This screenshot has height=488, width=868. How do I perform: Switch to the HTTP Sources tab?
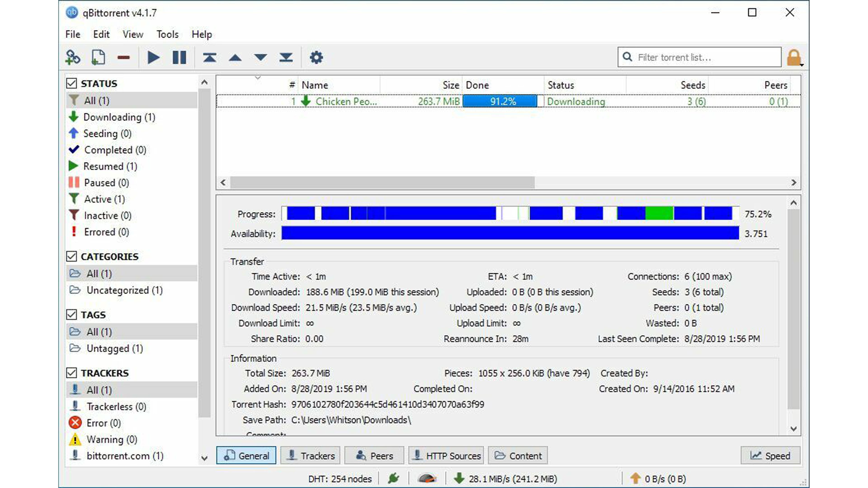pos(446,456)
